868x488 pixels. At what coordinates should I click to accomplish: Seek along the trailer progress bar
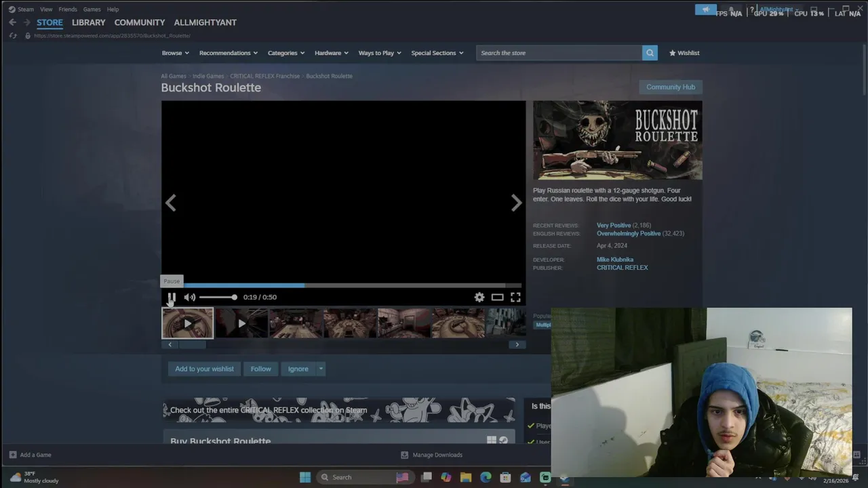pos(344,285)
